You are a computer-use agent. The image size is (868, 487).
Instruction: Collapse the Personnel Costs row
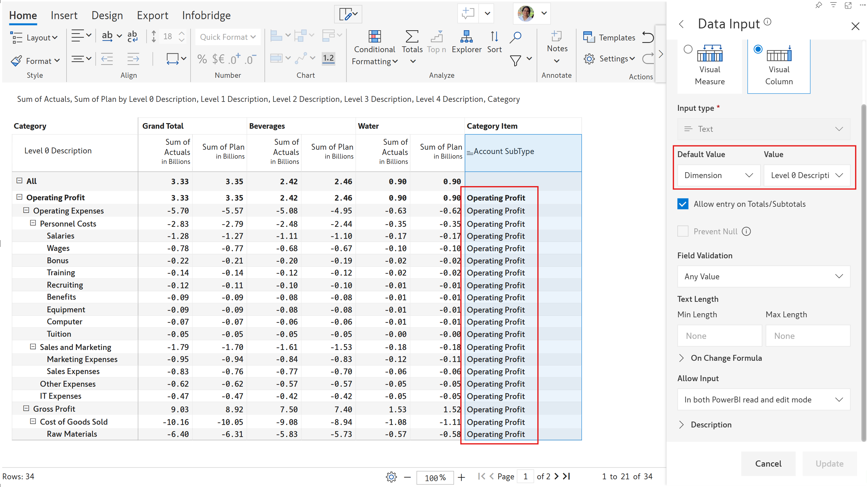click(x=33, y=223)
